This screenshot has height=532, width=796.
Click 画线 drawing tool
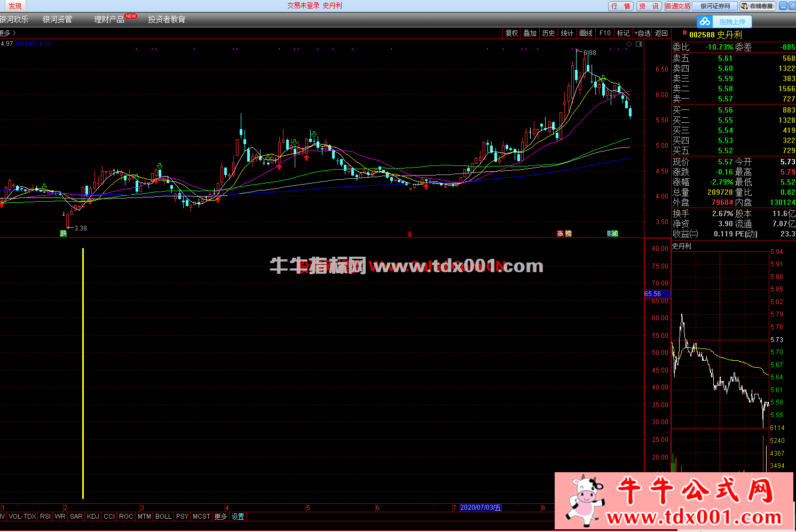click(x=586, y=33)
